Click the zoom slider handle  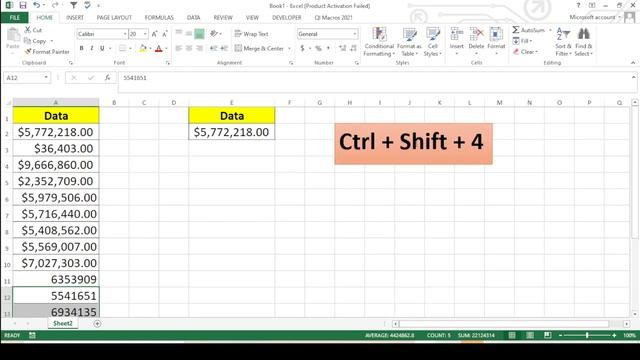[587, 335]
